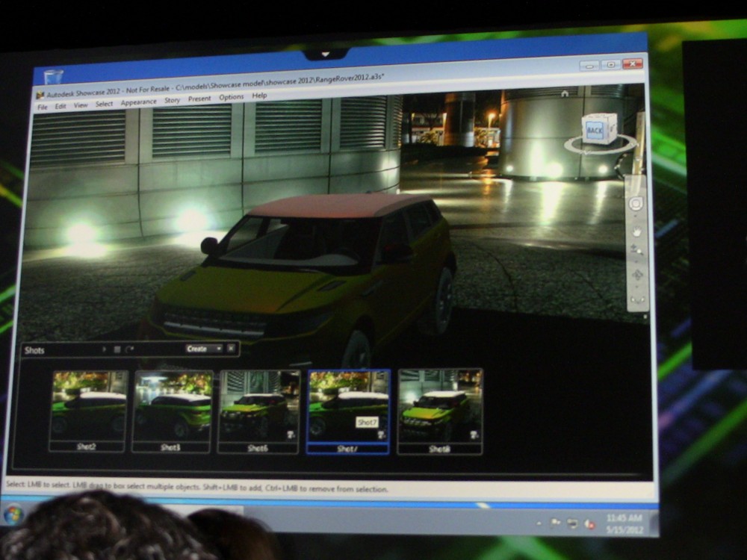
Task: Select the Orbit tool in navigation bar
Action: pos(637,276)
